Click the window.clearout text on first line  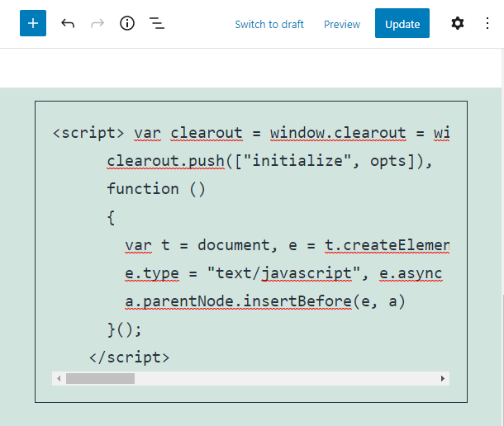(x=338, y=133)
